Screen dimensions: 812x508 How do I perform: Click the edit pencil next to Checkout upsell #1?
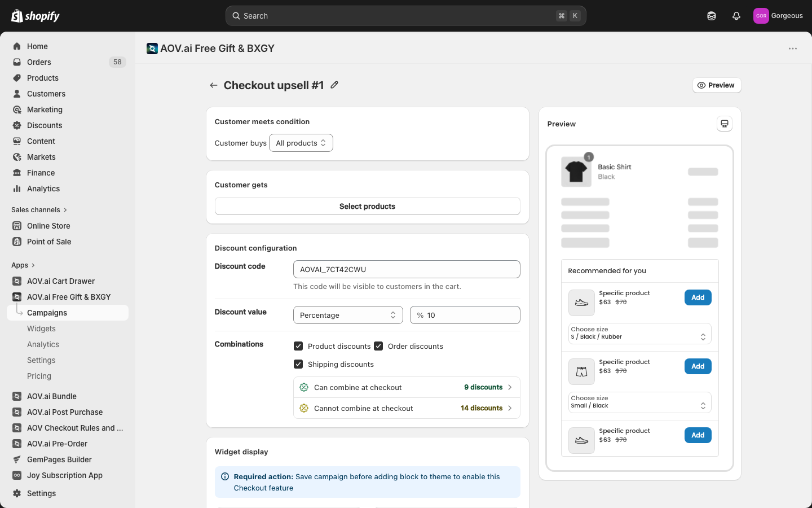[334, 85]
